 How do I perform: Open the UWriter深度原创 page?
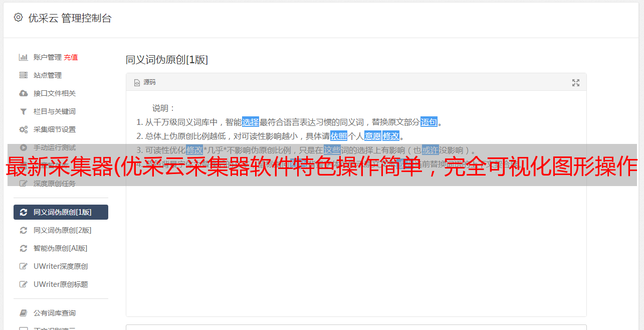tap(61, 266)
